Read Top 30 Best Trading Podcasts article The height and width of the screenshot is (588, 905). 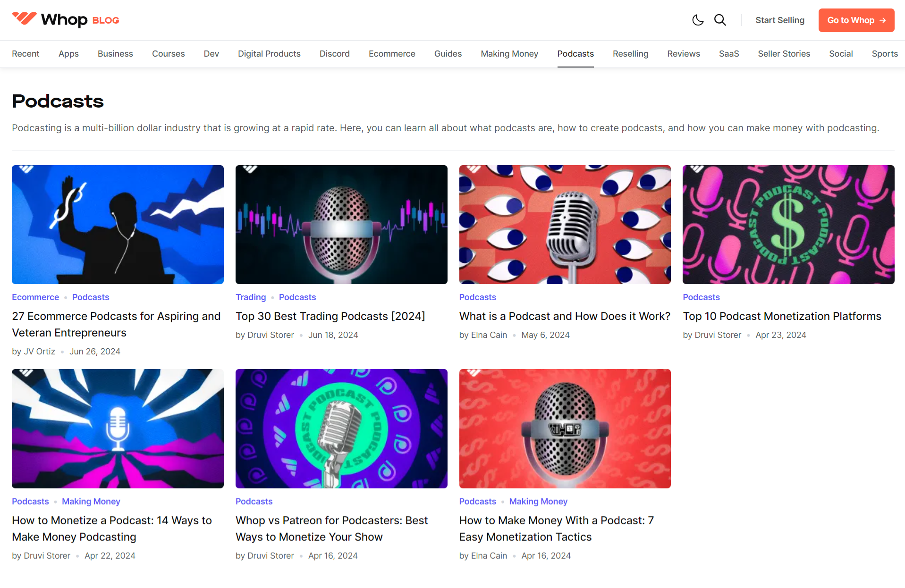[330, 316]
